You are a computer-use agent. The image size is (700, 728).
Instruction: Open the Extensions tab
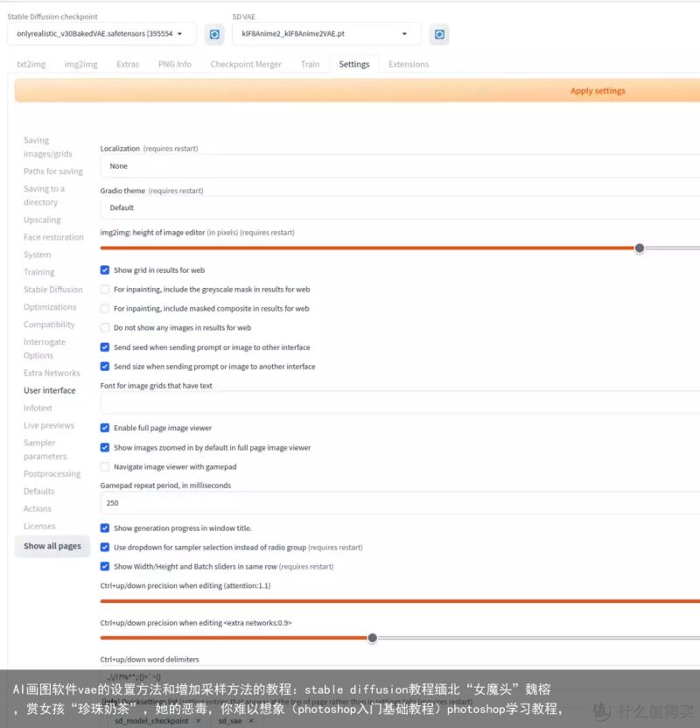point(409,64)
